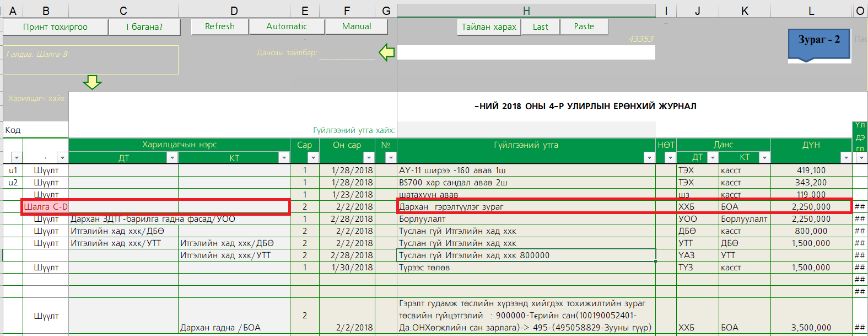The image size is (868, 336).
Task: Expand the Гүйлгээний утга filter dropdown
Action: pyautogui.click(x=649, y=158)
